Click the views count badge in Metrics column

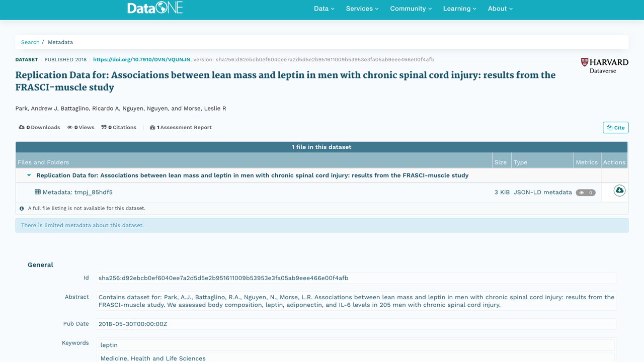coord(586,193)
